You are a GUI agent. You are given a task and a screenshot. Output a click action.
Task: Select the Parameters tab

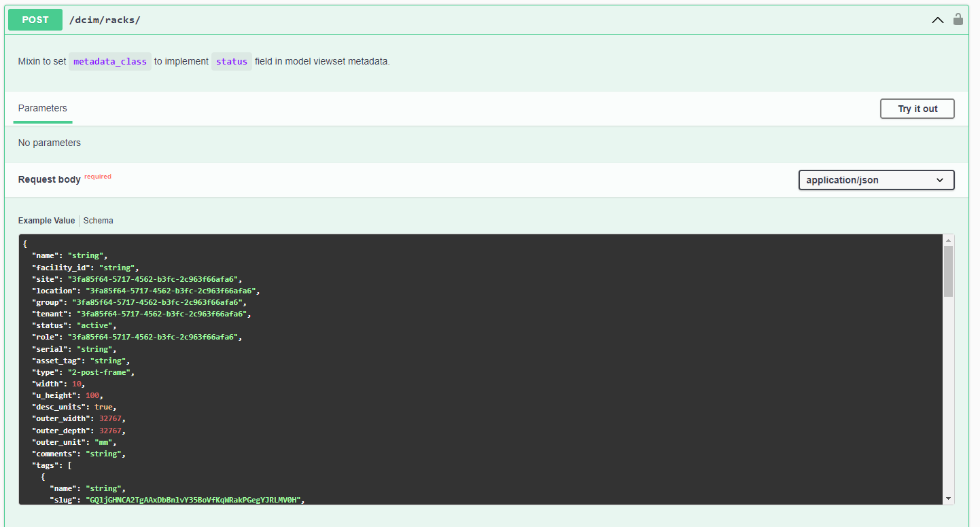43,109
